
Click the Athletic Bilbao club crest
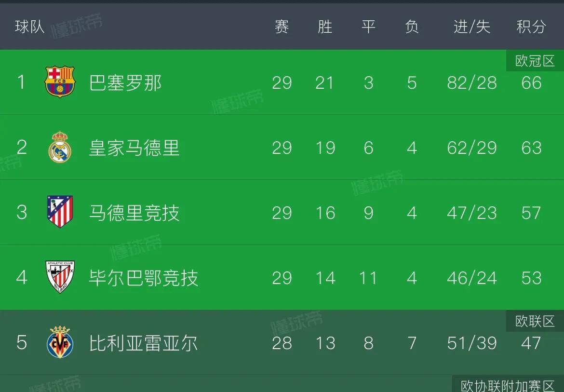pos(60,277)
